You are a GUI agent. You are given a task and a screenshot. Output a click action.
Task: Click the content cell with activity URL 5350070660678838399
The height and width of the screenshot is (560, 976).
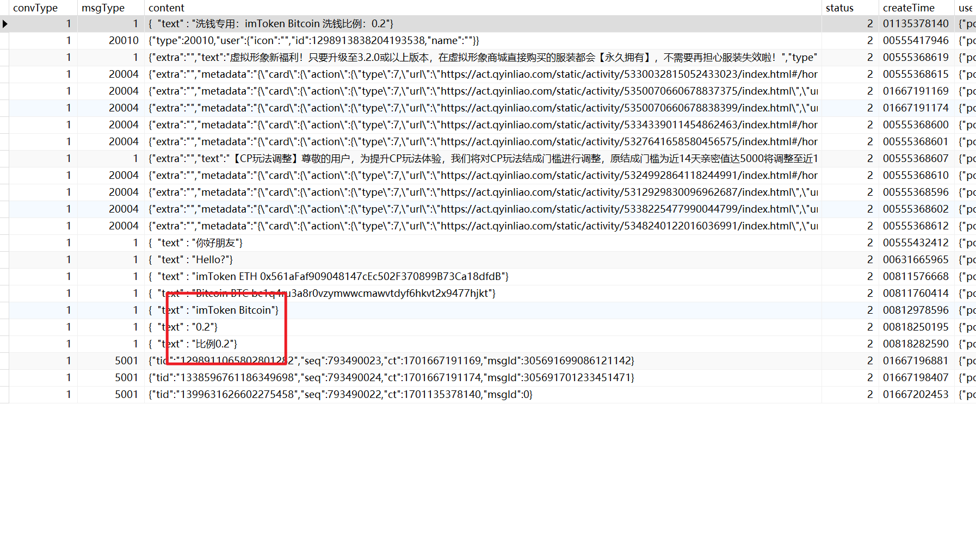point(483,108)
